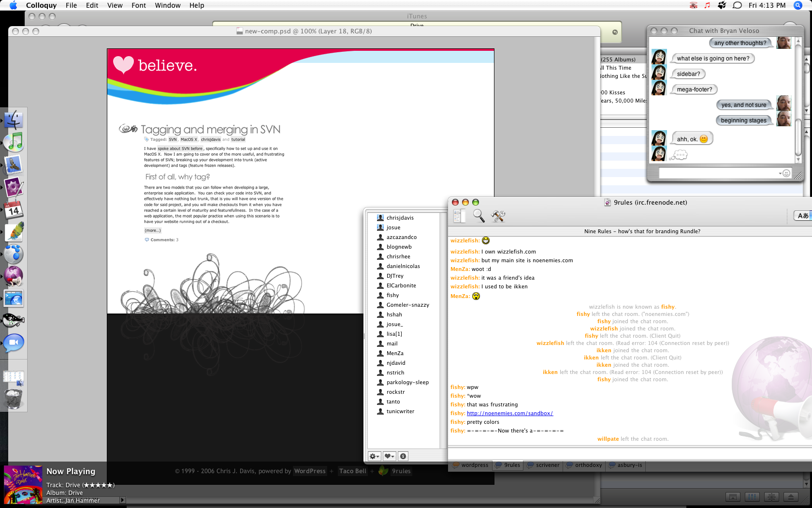Open gear action dropdown below member list
The image size is (812, 508).
(375, 456)
